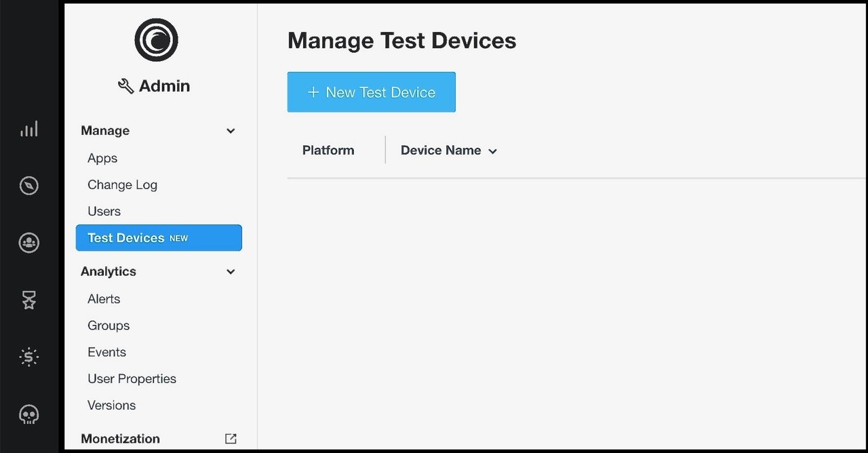Open the skull crashes icon

[29, 414]
